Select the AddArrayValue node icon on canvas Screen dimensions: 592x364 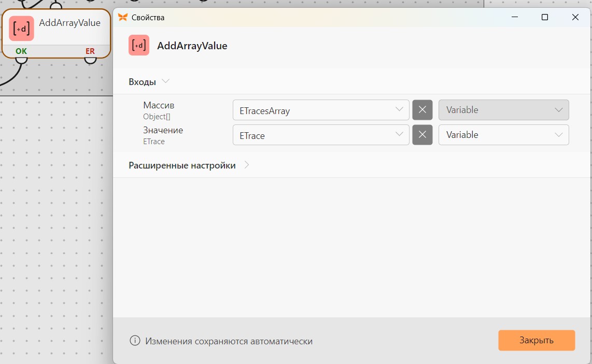[x=22, y=29]
